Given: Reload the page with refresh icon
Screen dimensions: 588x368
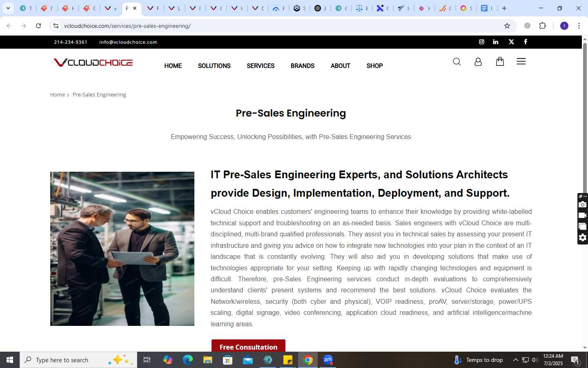Looking at the screenshot, I should pyautogui.click(x=38, y=26).
